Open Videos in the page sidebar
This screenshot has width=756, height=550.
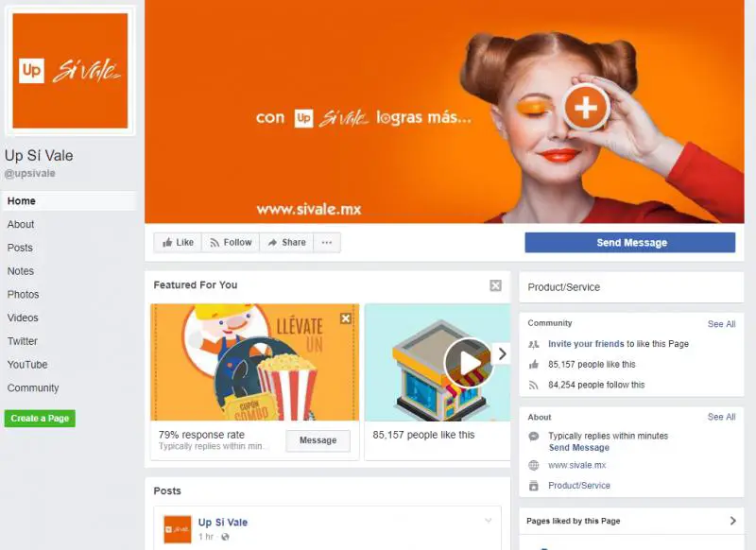click(x=23, y=318)
